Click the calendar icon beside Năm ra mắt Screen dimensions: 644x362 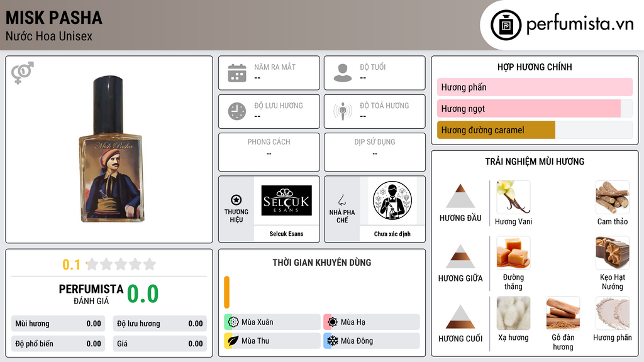click(x=237, y=73)
